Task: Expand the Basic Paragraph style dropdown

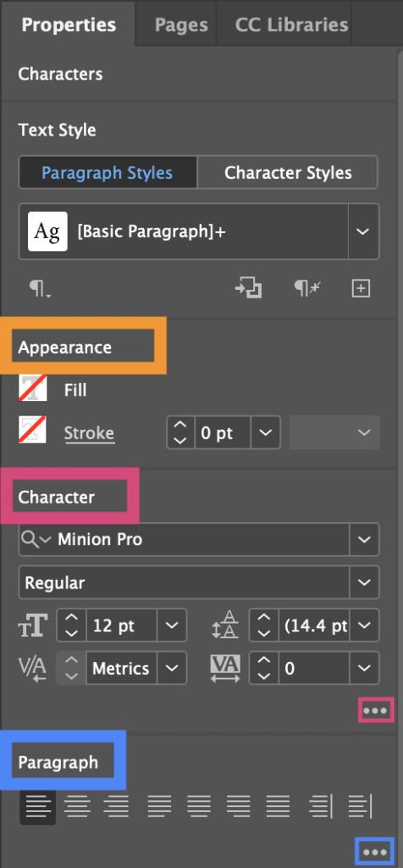Action: pos(363,231)
